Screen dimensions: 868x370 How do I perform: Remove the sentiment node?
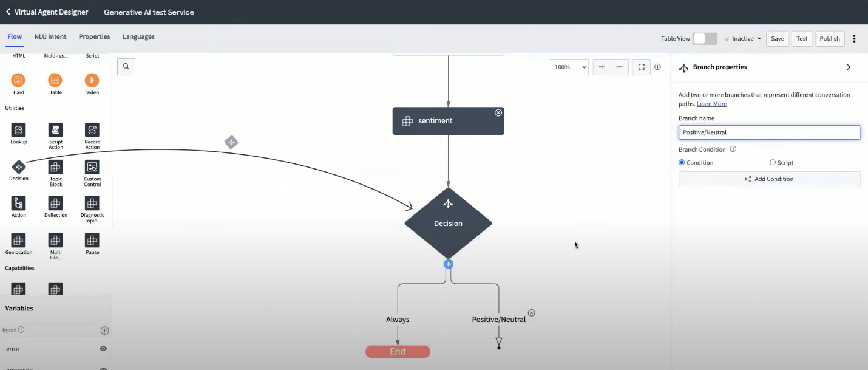click(498, 112)
